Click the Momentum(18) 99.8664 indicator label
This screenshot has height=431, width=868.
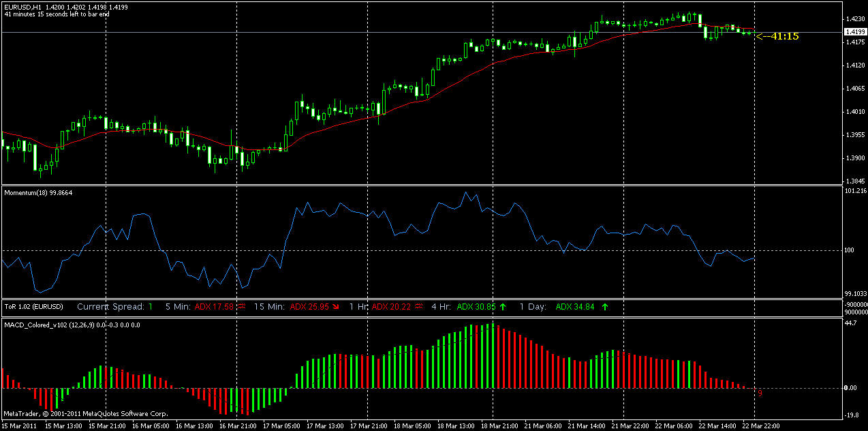tap(38, 193)
